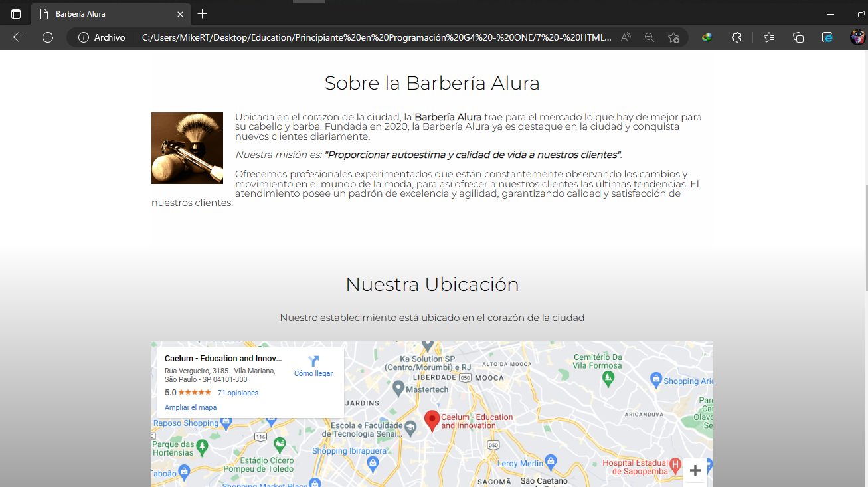Click the Nuestra Ubicación heading
The width and height of the screenshot is (868, 487).
[x=432, y=284]
